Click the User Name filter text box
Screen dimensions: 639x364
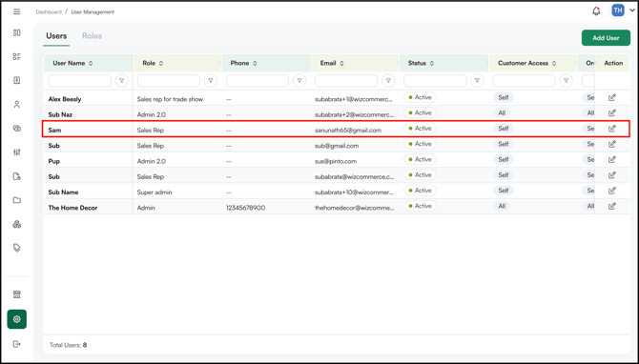(x=80, y=81)
